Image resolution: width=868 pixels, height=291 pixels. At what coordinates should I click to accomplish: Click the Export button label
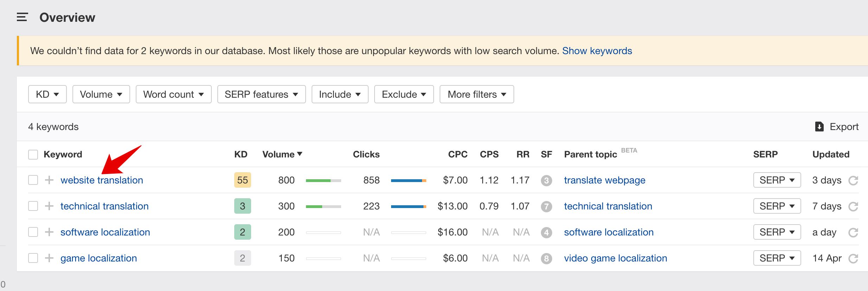point(844,127)
